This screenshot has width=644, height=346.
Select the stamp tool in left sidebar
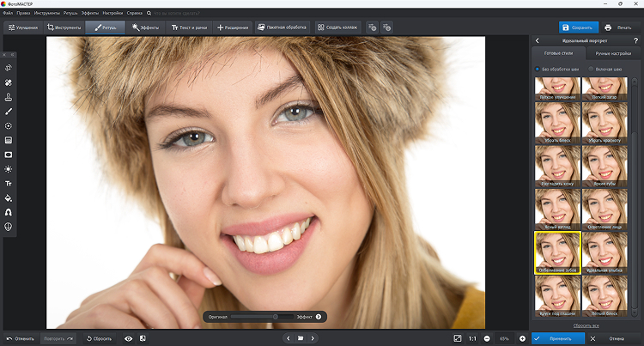coord(9,97)
